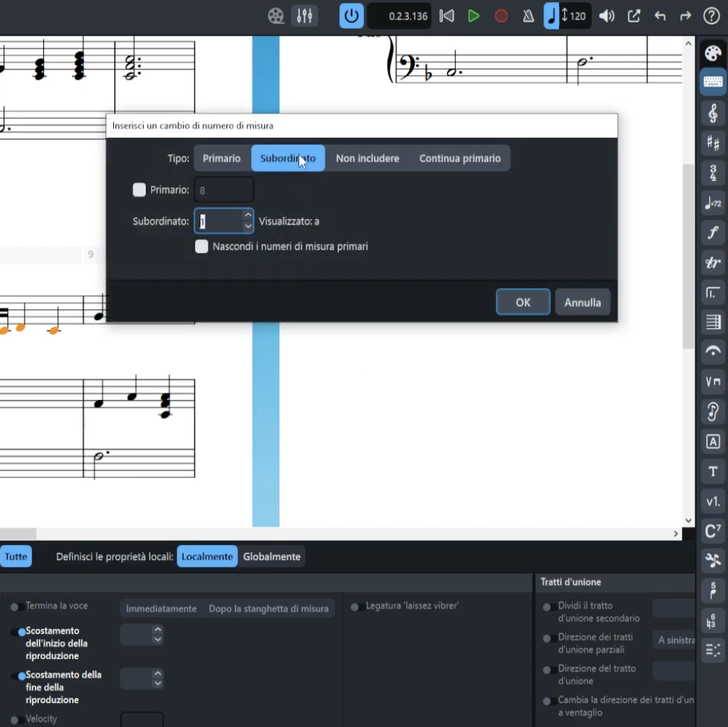Click the Subordinato number input field
The image size is (728, 727).
(219, 221)
